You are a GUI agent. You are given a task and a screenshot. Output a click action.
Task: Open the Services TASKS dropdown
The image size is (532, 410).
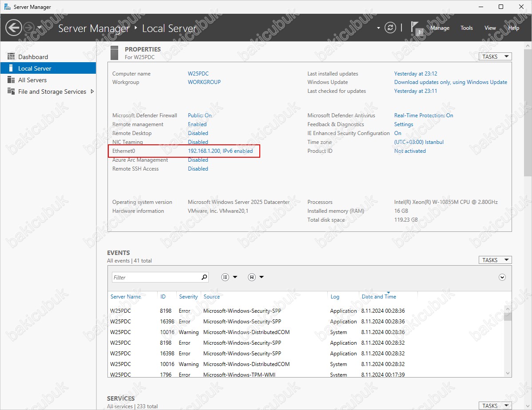pyautogui.click(x=495, y=406)
